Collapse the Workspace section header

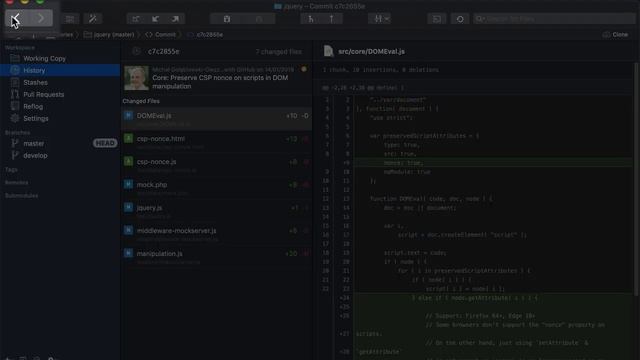click(20, 47)
